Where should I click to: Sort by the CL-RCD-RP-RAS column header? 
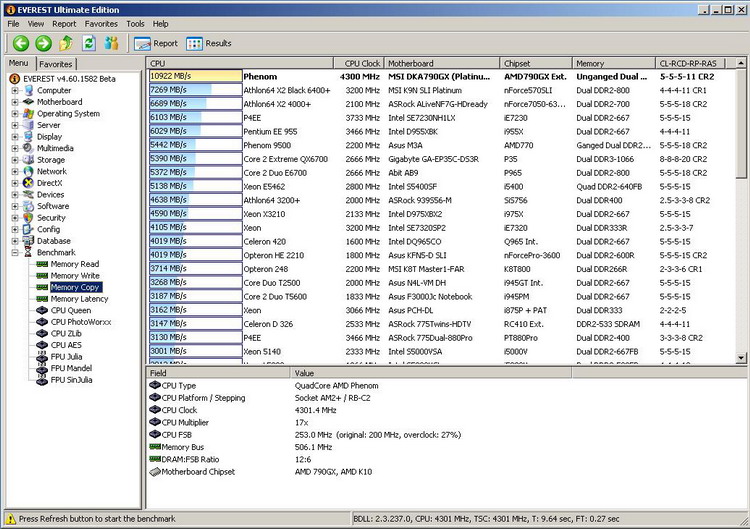click(690, 63)
